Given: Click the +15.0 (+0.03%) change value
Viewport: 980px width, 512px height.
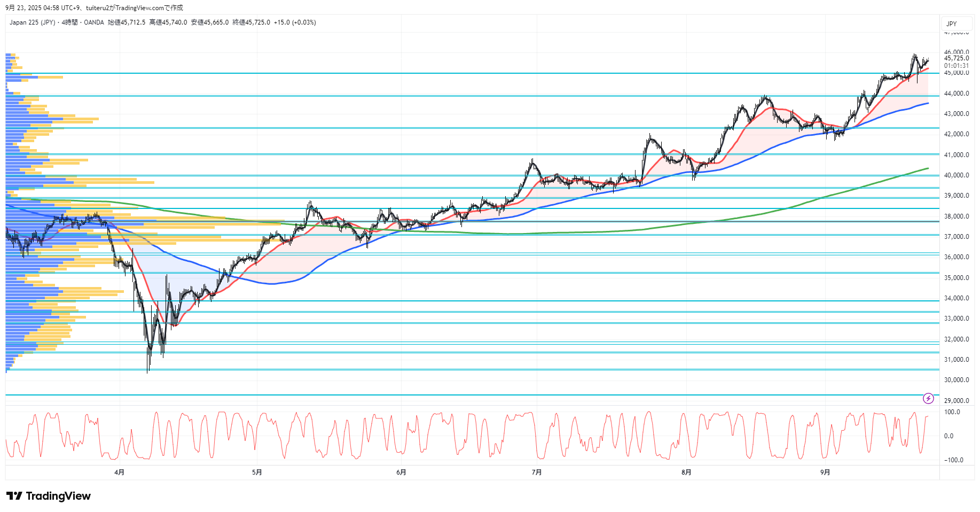Looking at the screenshot, I should coord(295,22).
